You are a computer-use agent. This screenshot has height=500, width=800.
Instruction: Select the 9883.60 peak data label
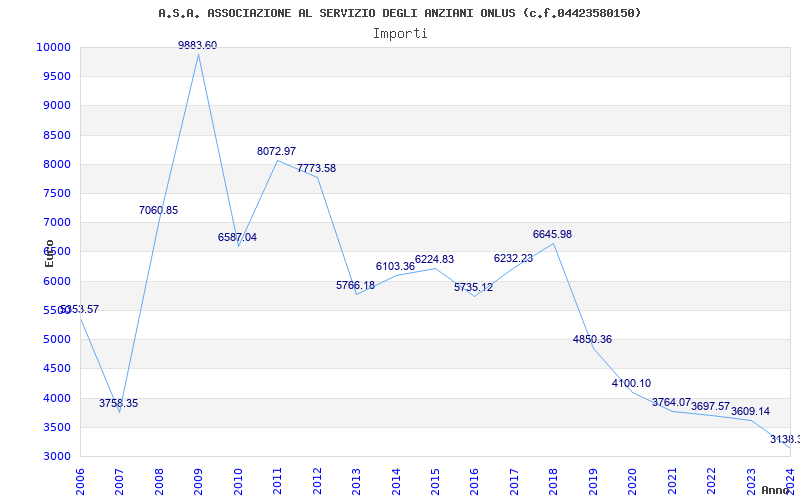point(197,45)
